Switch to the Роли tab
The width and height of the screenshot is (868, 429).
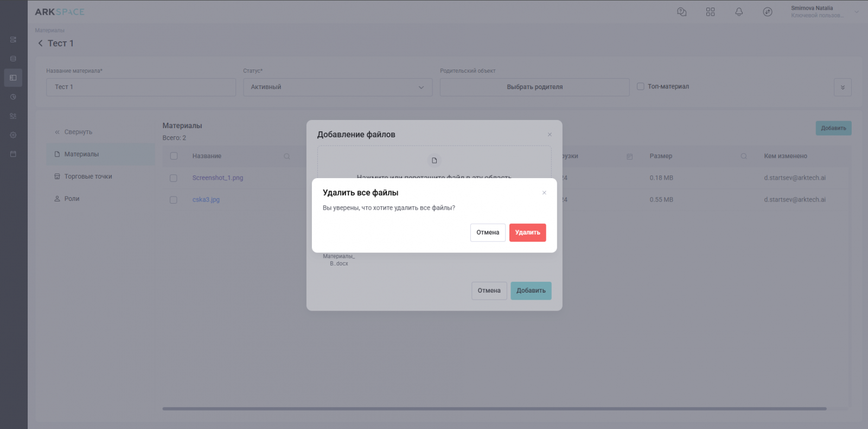[x=72, y=199]
